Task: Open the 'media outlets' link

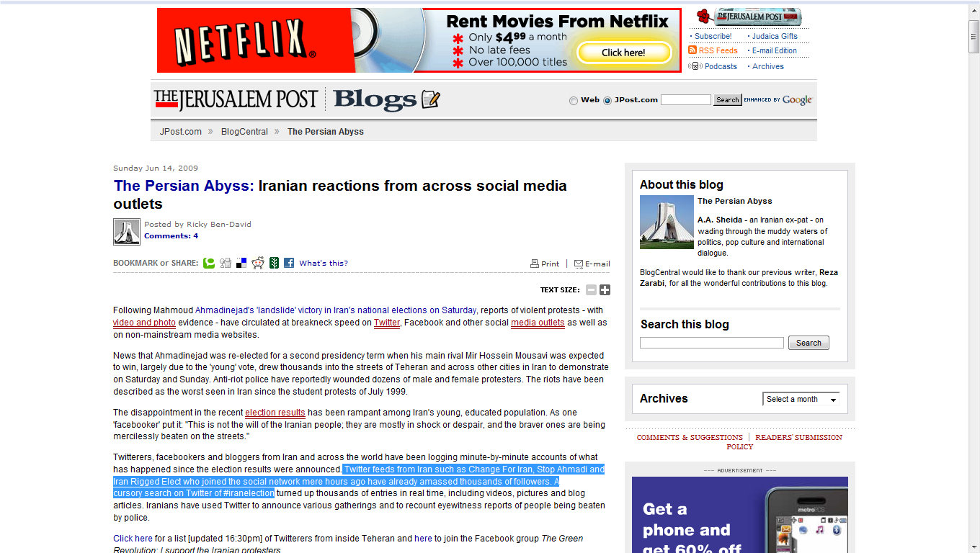Action: 538,323
